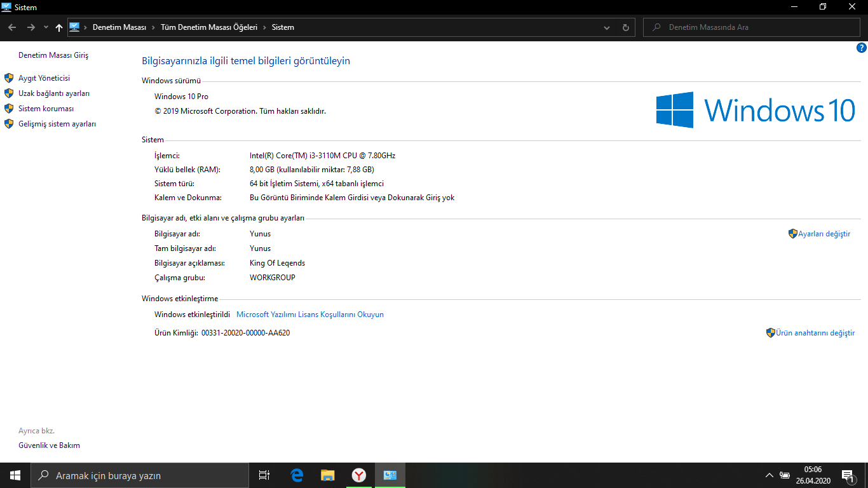Viewport: 868px width, 488px height.
Task: Click the Sistem window icon in the title bar
Action: click(x=6, y=7)
